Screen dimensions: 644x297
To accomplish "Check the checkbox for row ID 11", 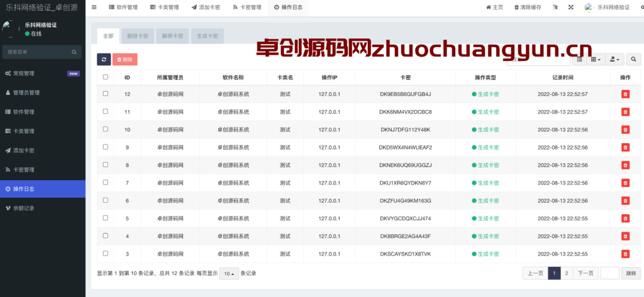I will tap(106, 111).
